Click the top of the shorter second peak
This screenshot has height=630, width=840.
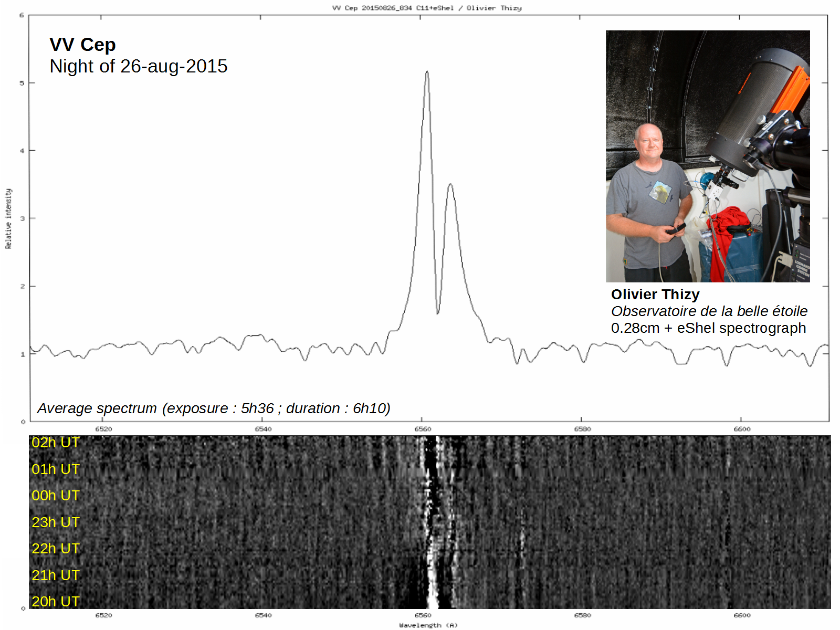450,185
